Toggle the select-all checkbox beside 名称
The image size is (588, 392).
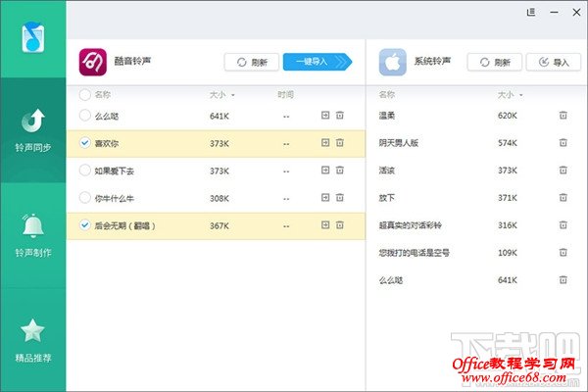tap(84, 94)
